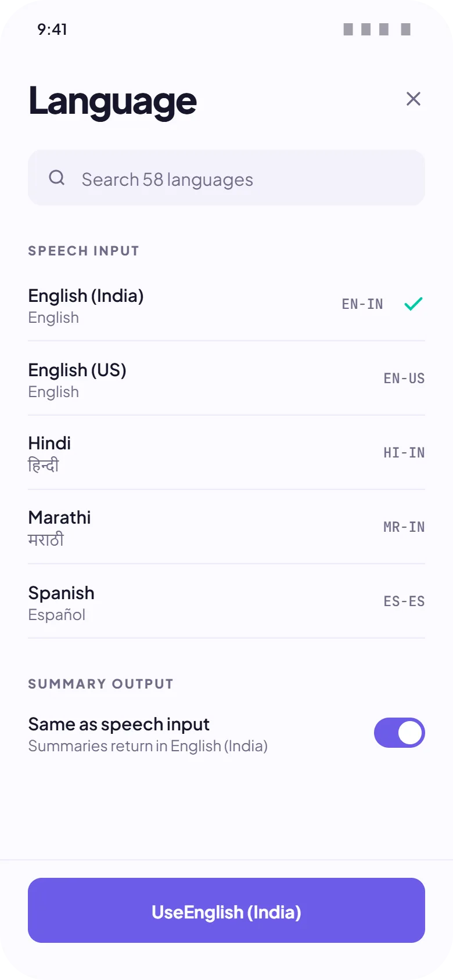Image resolution: width=453 pixels, height=980 pixels.
Task: Tap the MR-IN language code
Action: point(404,527)
